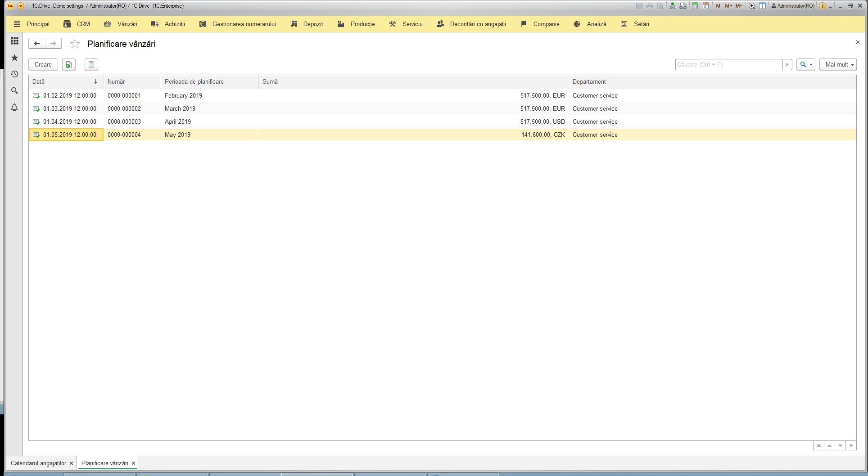Go forward with the right arrow
868x476 pixels.
pyautogui.click(x=53, y=44)
